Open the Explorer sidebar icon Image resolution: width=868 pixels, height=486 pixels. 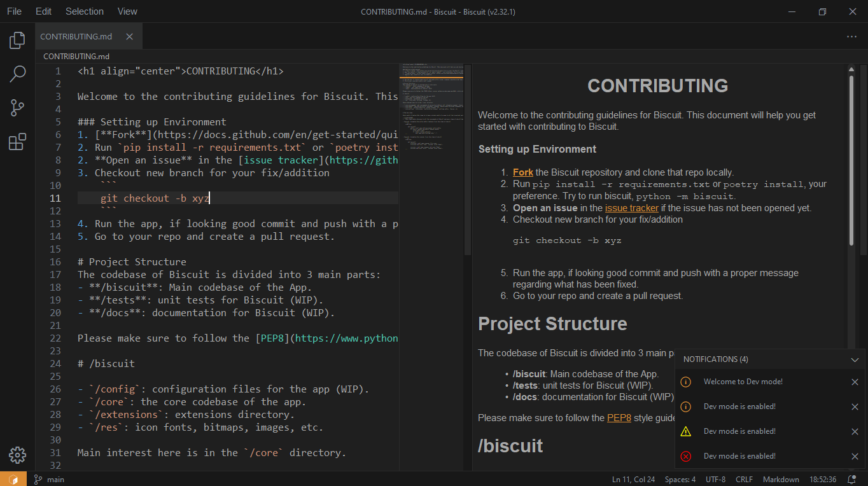17,39
